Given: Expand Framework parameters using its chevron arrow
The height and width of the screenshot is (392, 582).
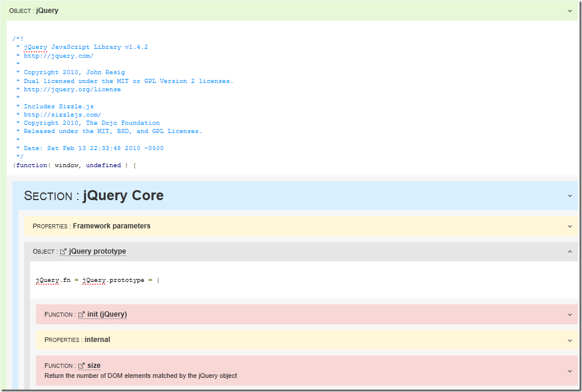Looking at the screenshot, I should (x=569, y=226).
